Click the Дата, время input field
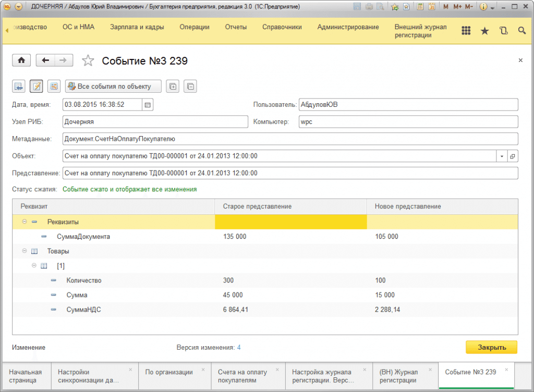 102,105
